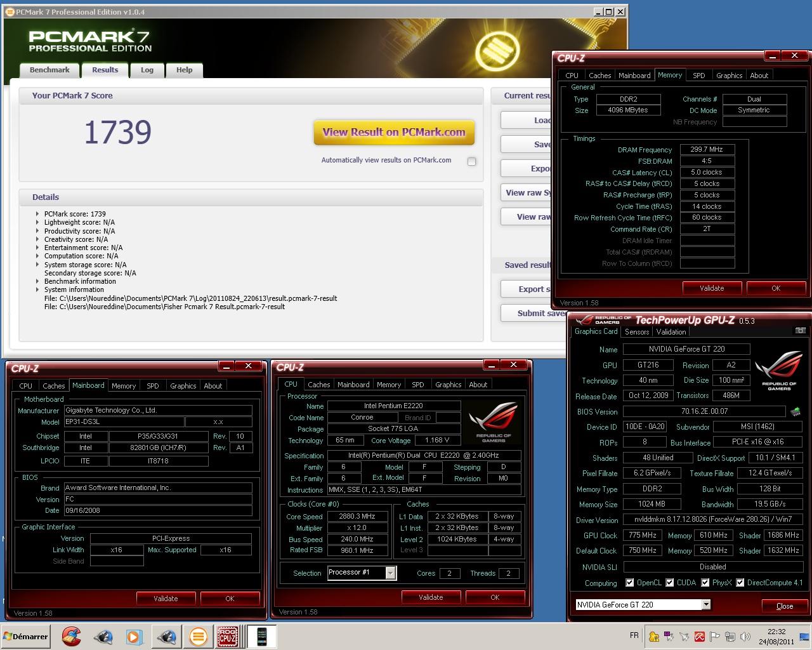
Task: Toggle Automatically view results on PCMark.com checkbox
Action: (471, 161)
